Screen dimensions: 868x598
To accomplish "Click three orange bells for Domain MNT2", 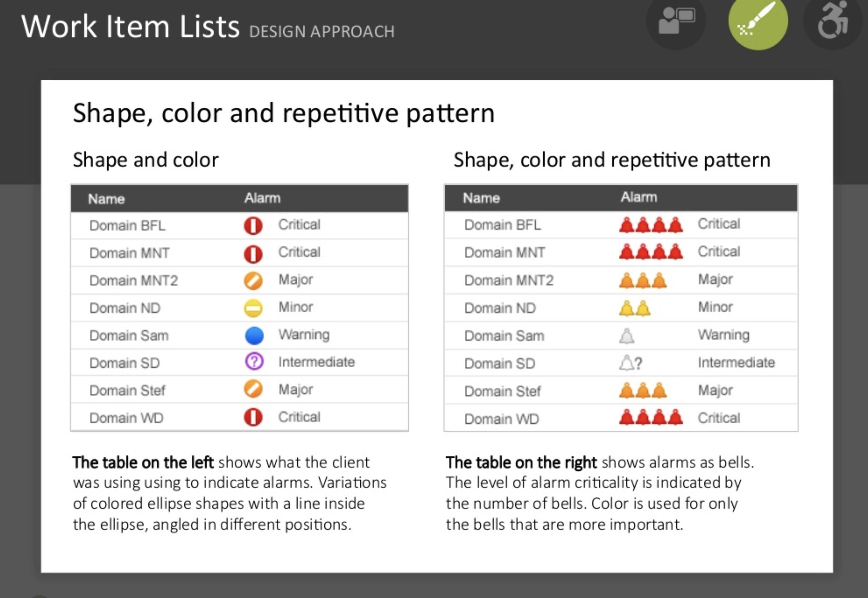I will 643,280.
